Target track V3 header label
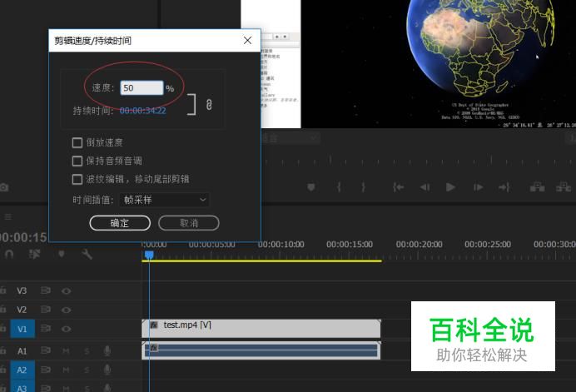 point(22,290)
